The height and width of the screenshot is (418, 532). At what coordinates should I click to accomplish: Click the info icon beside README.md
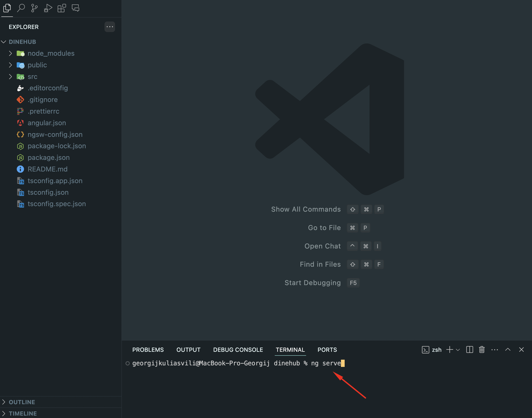point(20,169)
